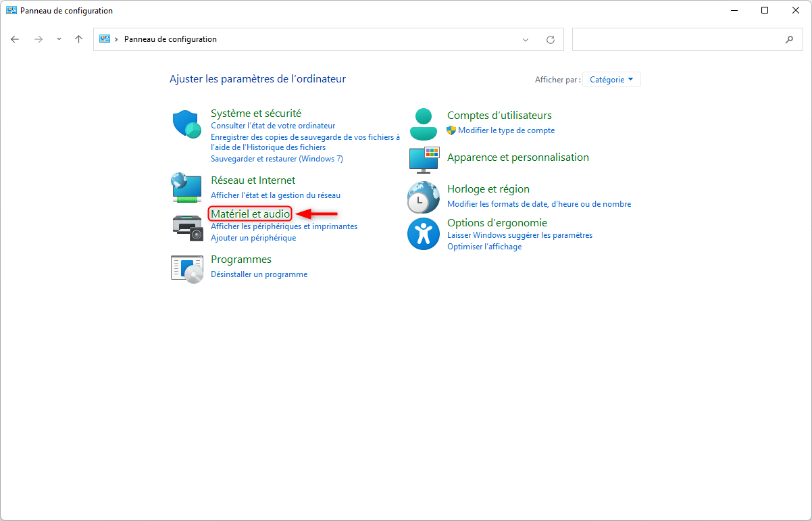Open the Programmes category heading
Viewport: 812px width, 521px height.
click(241, 259)
